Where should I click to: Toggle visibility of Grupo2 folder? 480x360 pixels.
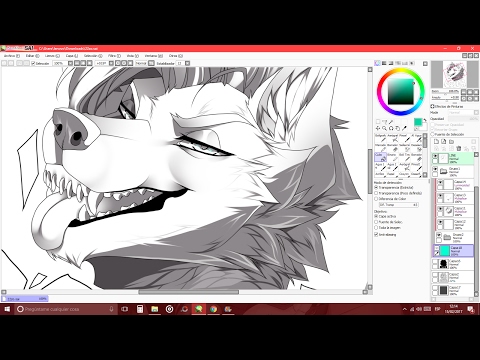coord(439,235)
